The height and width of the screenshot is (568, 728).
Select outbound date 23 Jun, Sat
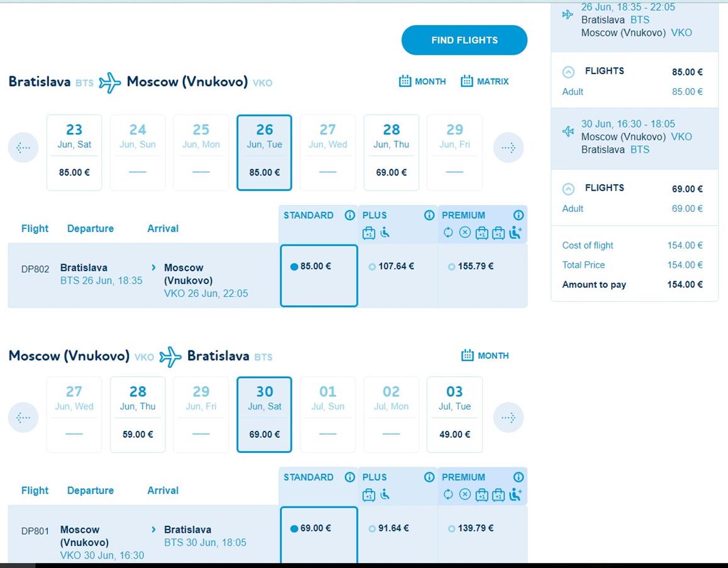(74, 152)
